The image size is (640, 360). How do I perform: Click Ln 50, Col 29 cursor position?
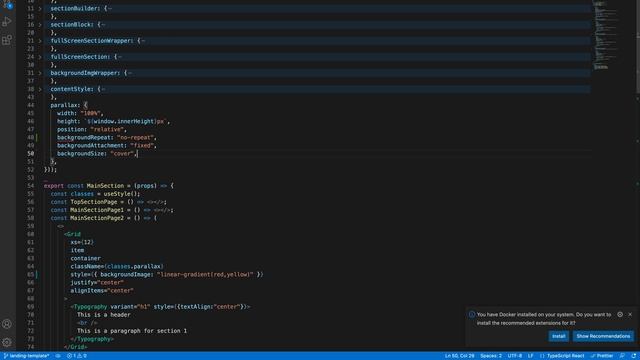[x=460, y=356]
